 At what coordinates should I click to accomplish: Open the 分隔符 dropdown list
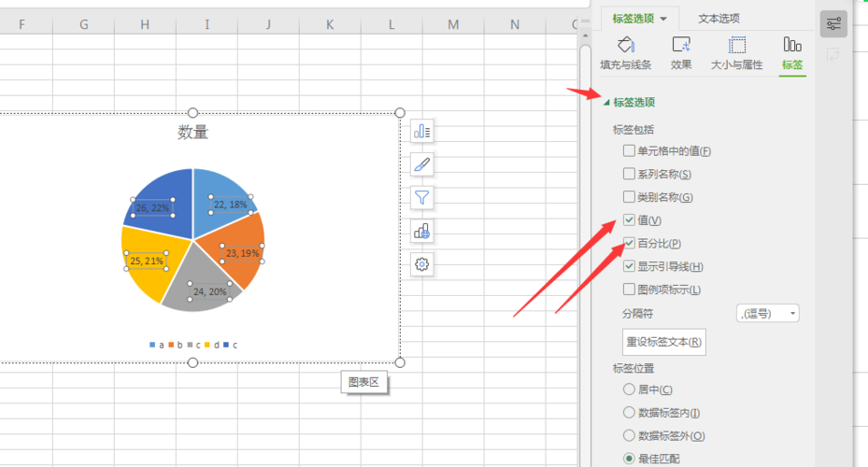pos(768,314)
